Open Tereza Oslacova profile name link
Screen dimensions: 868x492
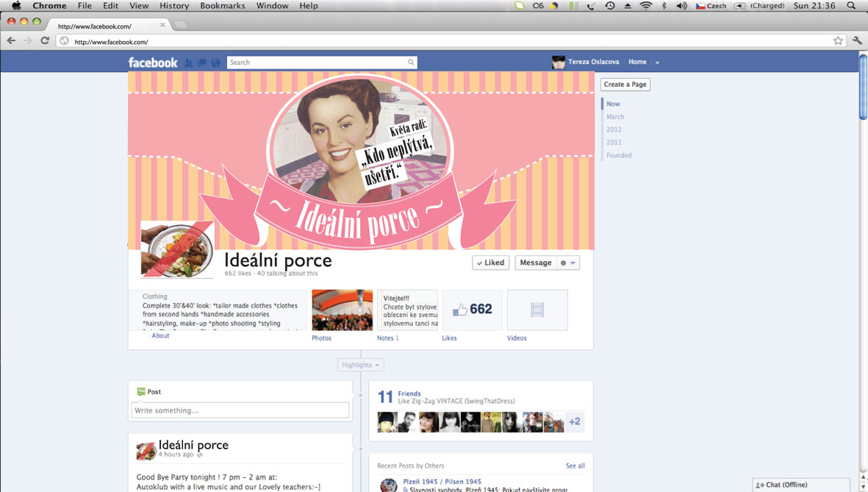(593, 62)
